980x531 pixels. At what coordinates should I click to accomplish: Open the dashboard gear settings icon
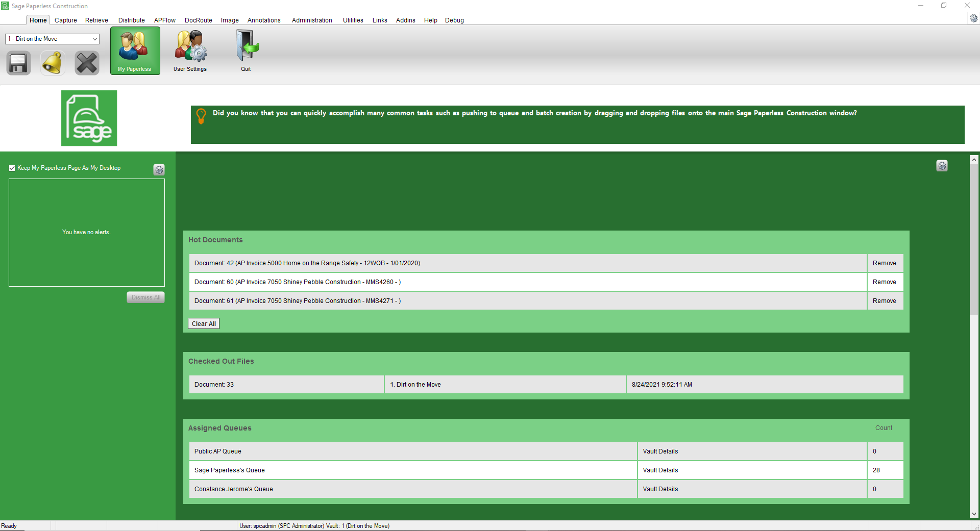(942, 166)
